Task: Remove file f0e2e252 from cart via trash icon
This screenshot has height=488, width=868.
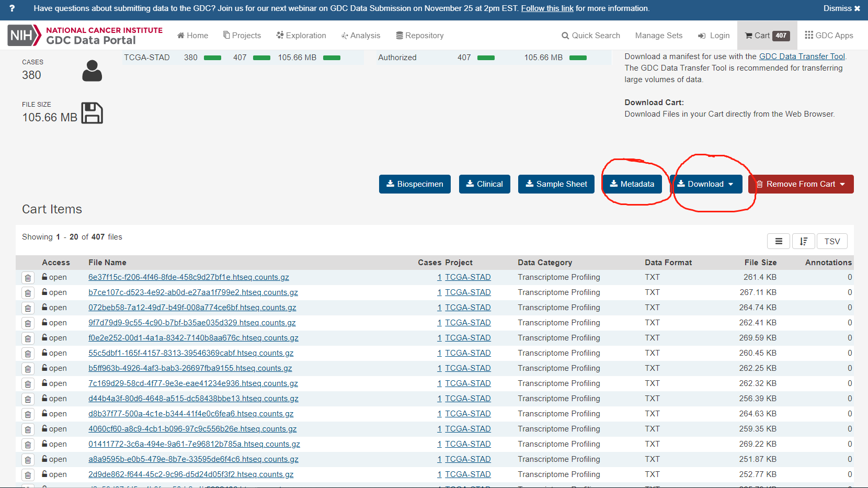Action: point(28,338)
